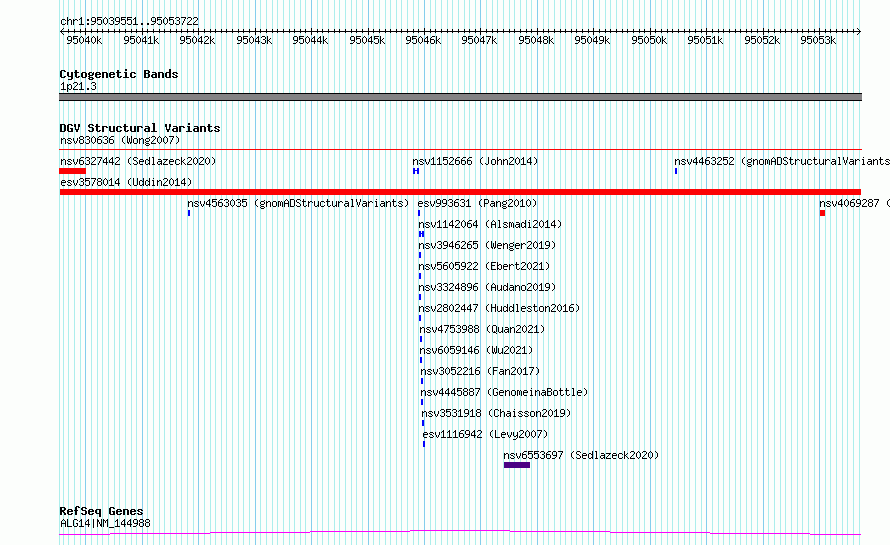Click the 95051k ruler tick label
Viewport: 890px width, 545px height.
706,40
